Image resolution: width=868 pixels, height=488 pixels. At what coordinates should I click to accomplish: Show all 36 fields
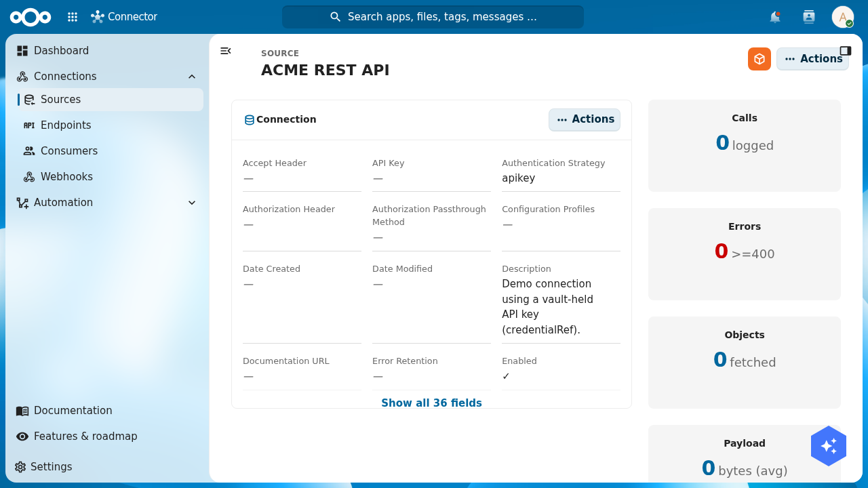click(431, 403)
